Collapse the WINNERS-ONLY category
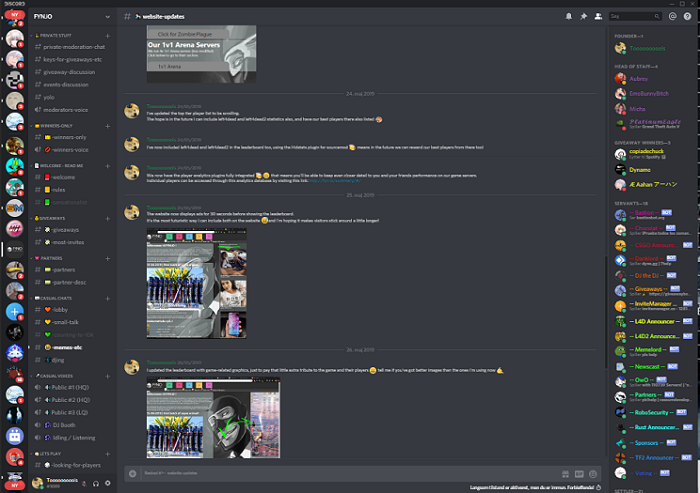This screenshot has width=700, height=493. pos(54,126)
